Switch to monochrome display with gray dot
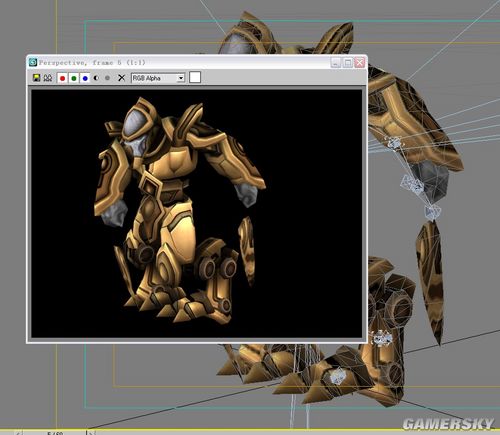 [107, 78]
